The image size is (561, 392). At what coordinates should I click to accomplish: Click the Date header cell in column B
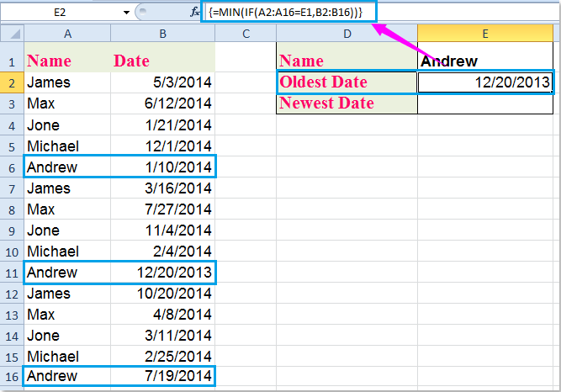tap(161, 61)
